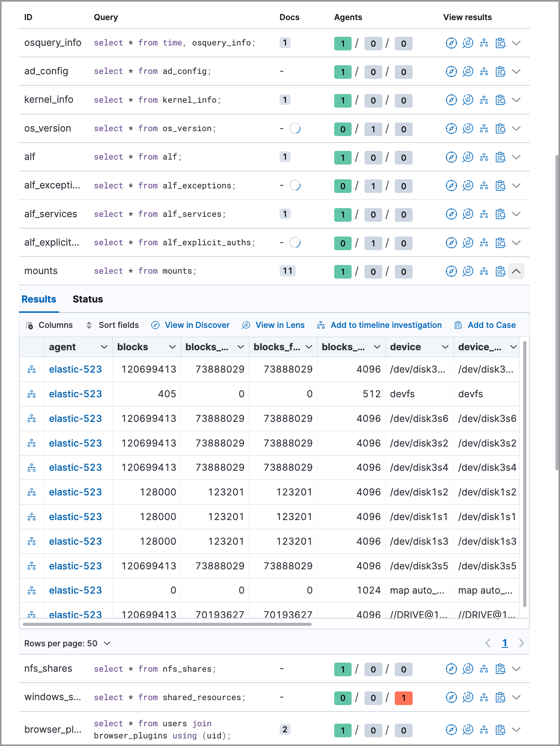Viewport: 560px width, 746px height.
Task: Open Discover icon for alf_services row
Action: pos(451,214)
